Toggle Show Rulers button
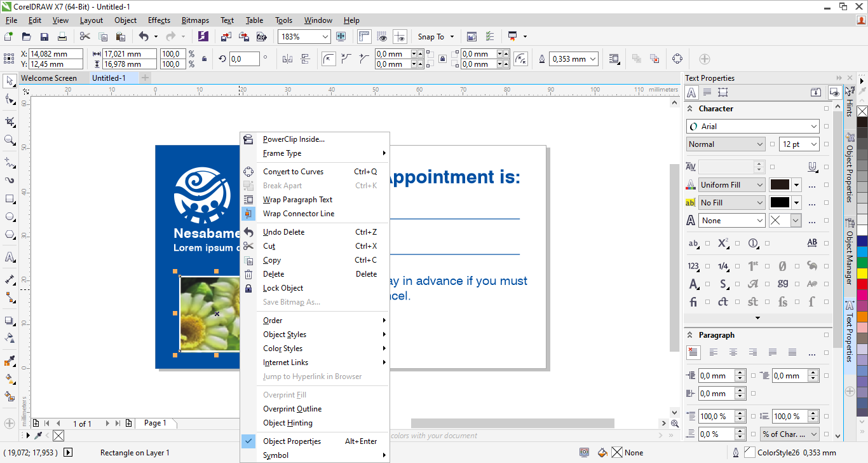Screen dimensions: 868x463 click(364, 37)
